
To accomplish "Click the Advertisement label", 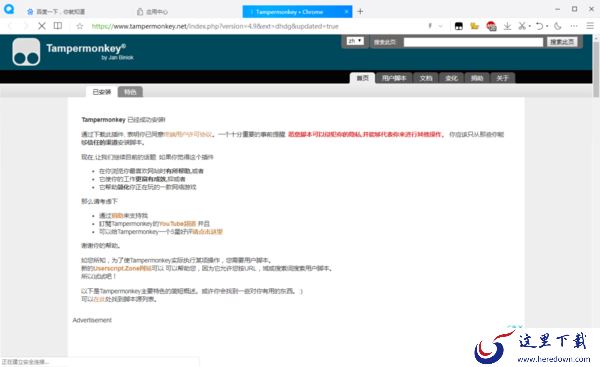I will 92,320.
